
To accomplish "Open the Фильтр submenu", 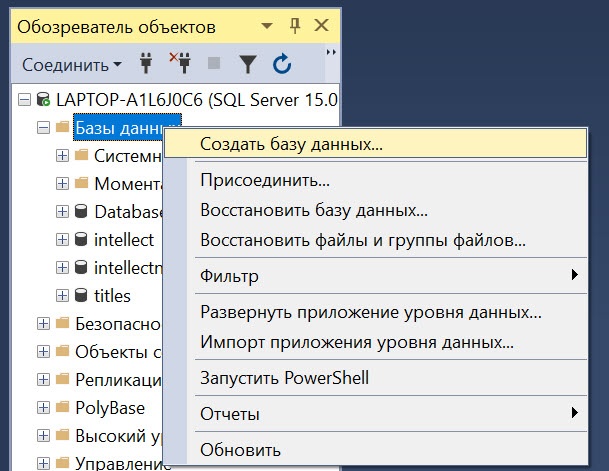I will [229, 275].
